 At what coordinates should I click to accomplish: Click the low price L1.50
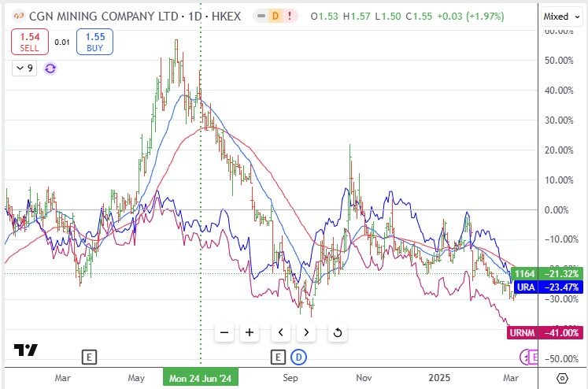coord(388,17)
